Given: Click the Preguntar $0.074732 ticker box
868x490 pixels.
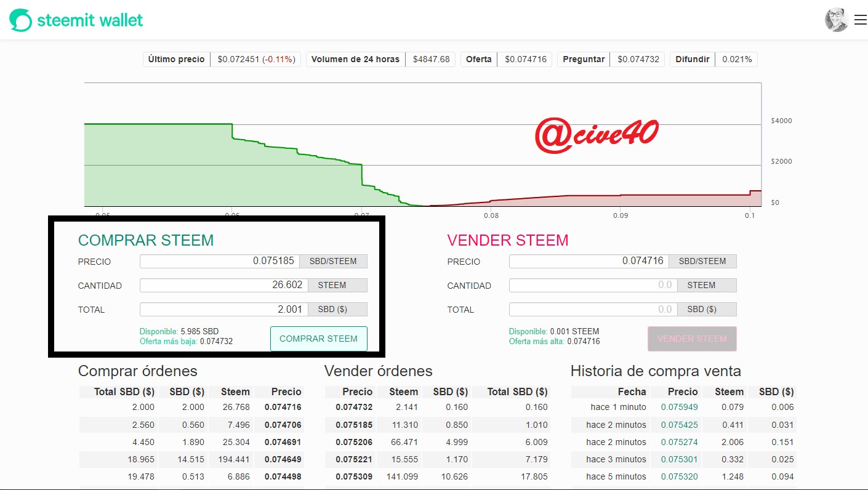Looking at the screenshot, I should (x=611, y=60).
